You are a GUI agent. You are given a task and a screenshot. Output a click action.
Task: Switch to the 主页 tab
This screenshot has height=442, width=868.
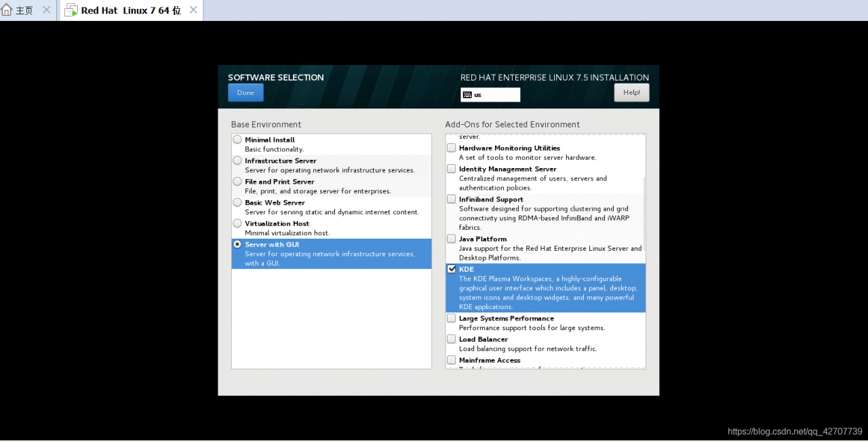point(28,10)
